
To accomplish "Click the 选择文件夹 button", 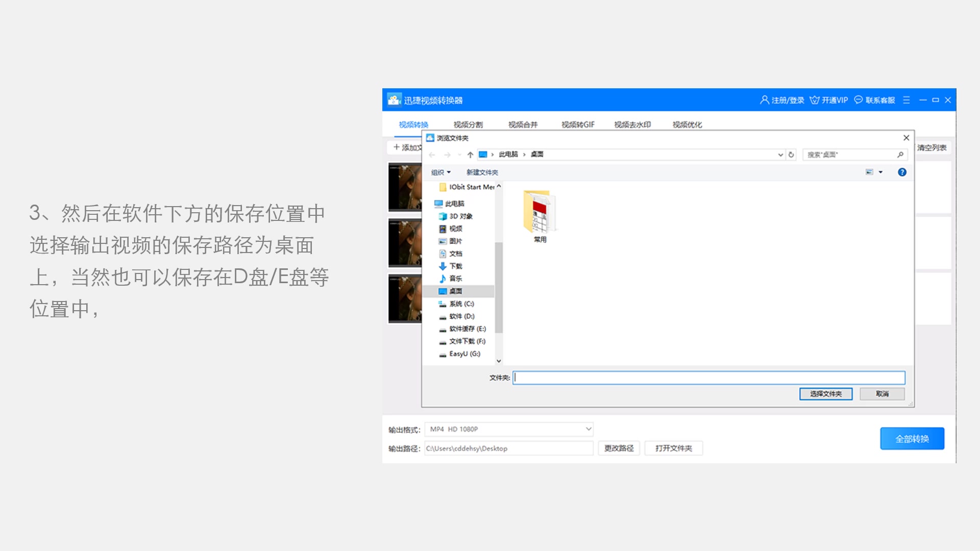I will pyautogui.click(x=825, y=394).
